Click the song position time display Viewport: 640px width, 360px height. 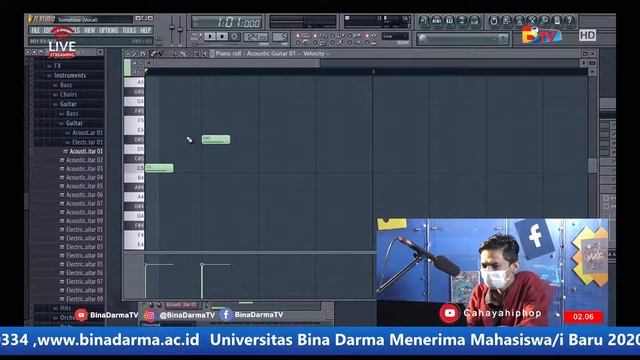(x=227, y=22)
